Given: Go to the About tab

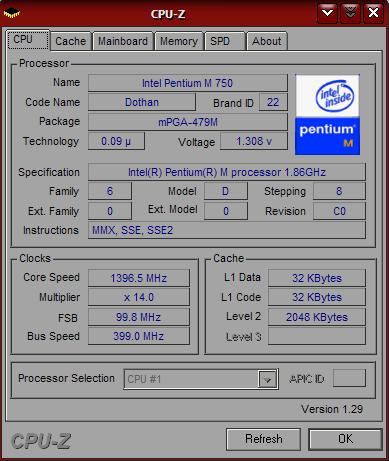Looking at the screenshot, I should 267,41.
